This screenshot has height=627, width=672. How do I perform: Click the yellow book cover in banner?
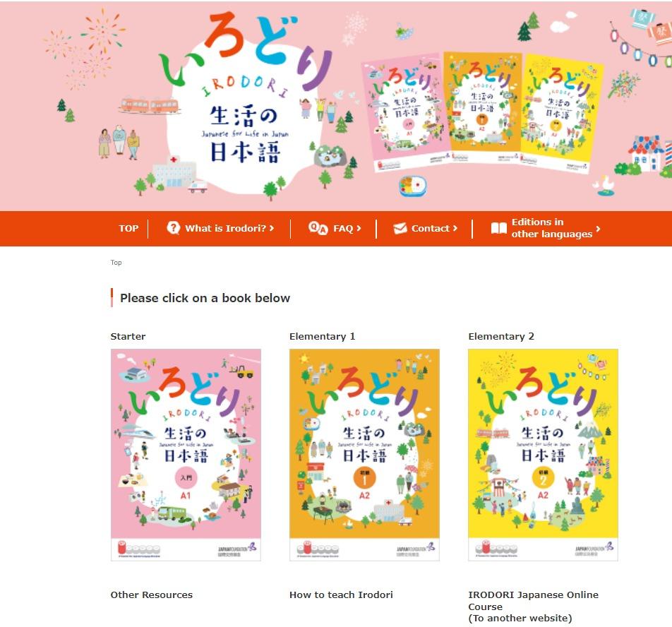(x=560, y=114)
